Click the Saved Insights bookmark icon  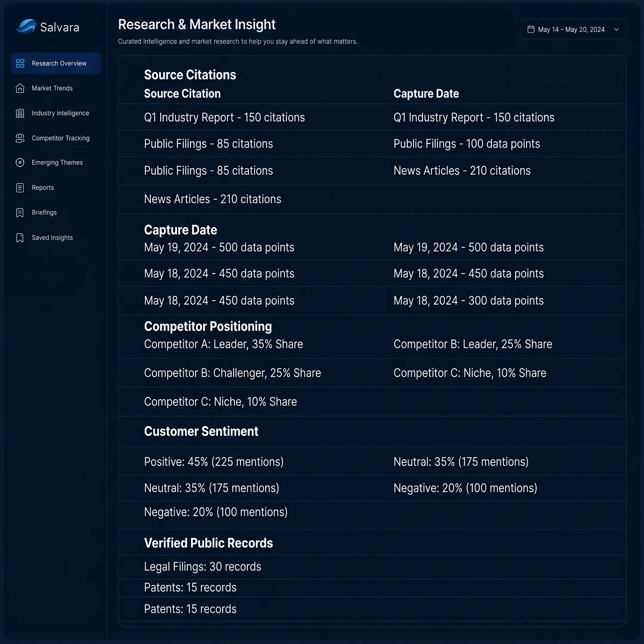coord(20,238)
